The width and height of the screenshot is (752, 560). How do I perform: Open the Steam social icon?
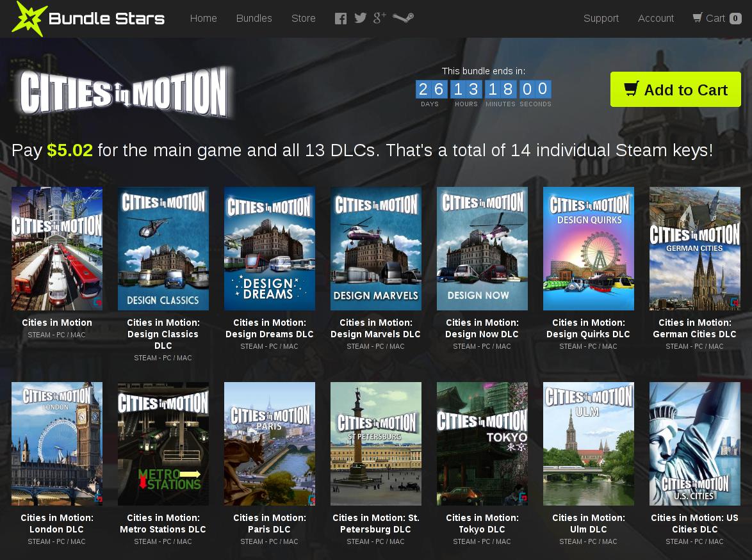pos(403,18)
